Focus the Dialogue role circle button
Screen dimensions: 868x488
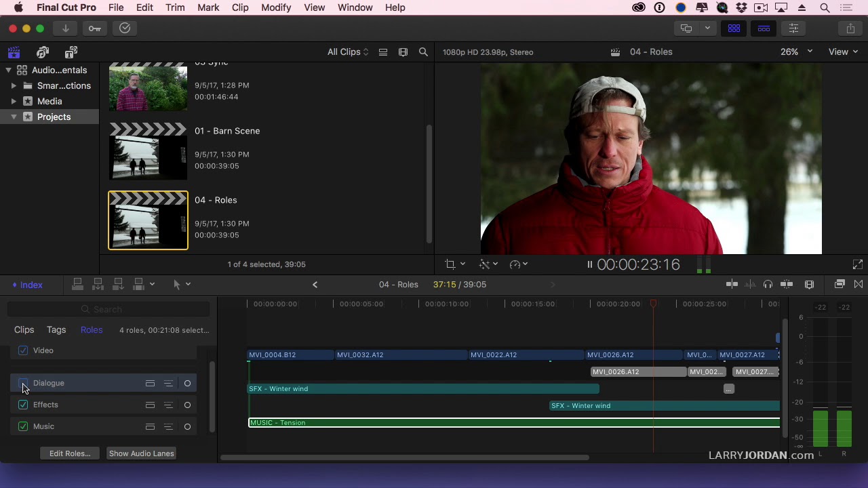187,383
